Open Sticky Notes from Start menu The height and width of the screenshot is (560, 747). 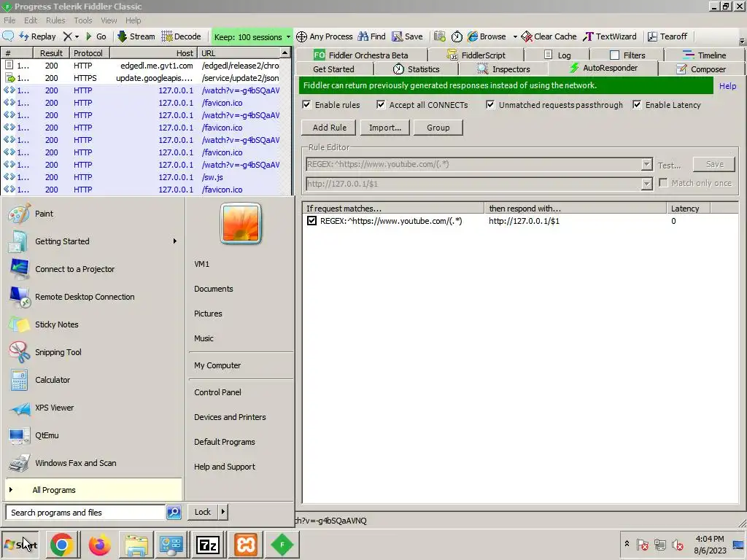pos(93,324)
